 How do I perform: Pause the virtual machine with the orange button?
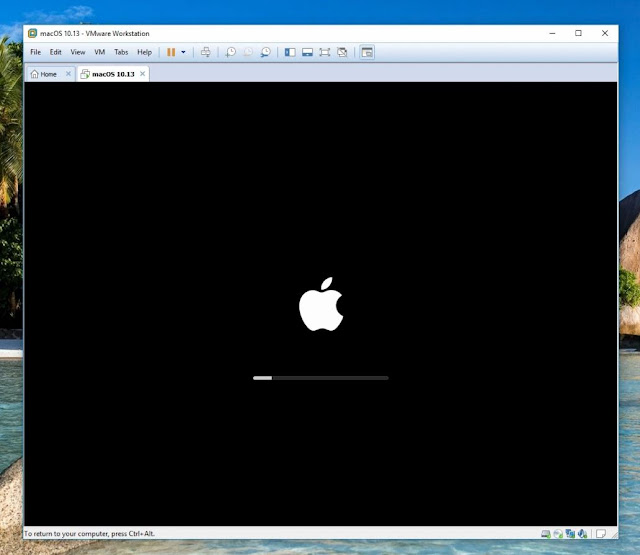pos(171,52)
